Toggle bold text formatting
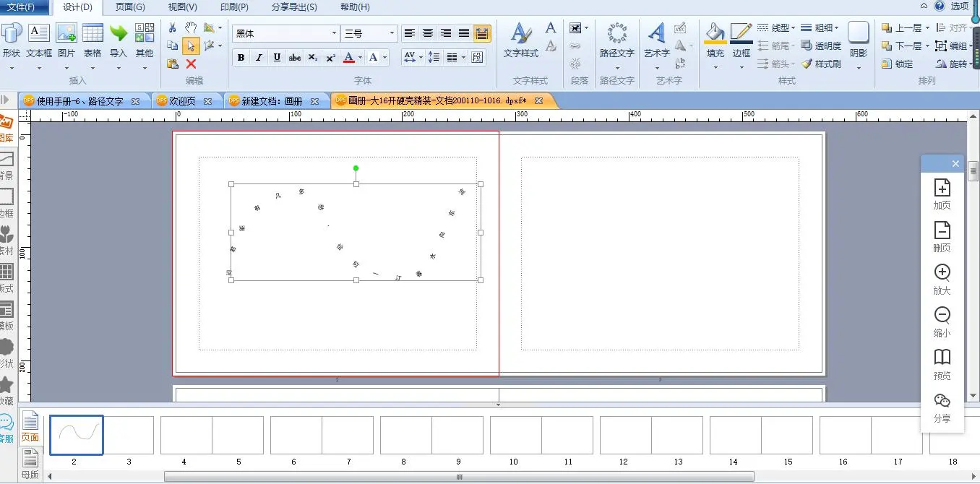 [241, 58]
